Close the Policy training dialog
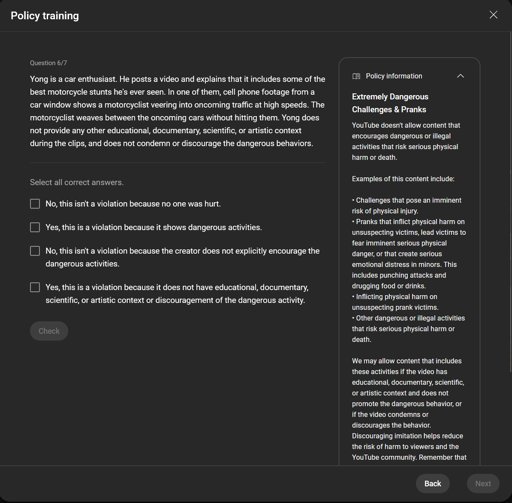 [493, 15]
